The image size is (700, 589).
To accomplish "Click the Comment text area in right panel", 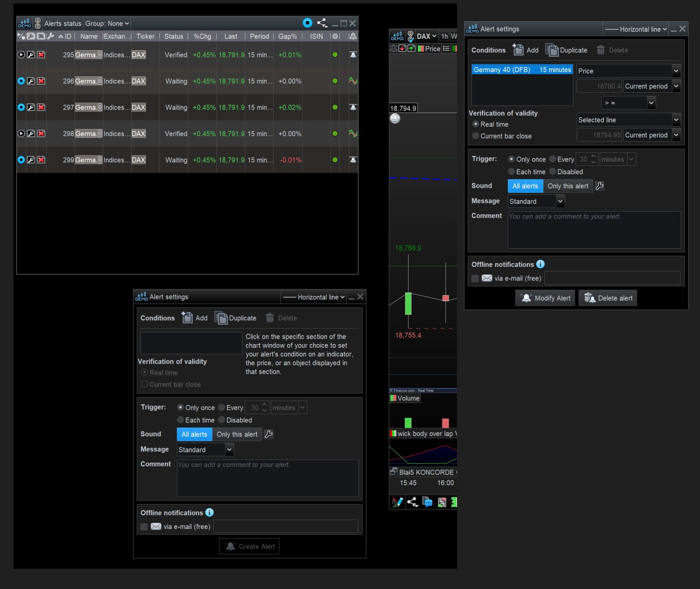I will [594, 230].
